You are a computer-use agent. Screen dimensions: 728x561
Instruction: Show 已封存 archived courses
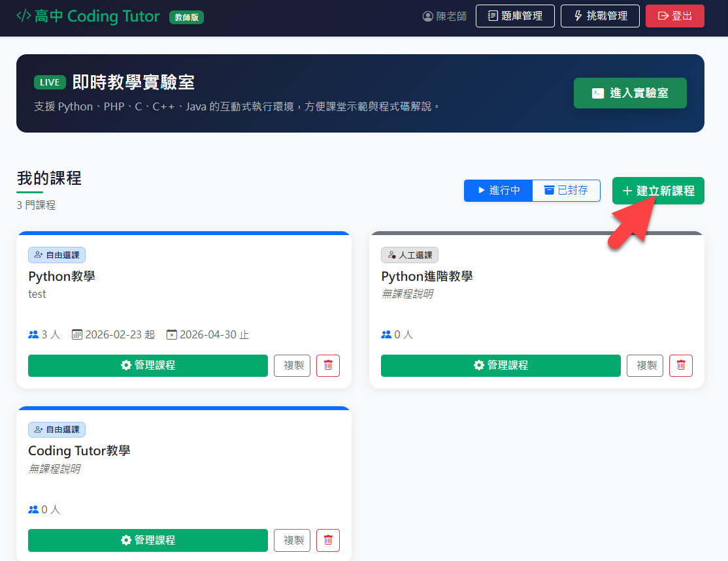tap(566, 191)
